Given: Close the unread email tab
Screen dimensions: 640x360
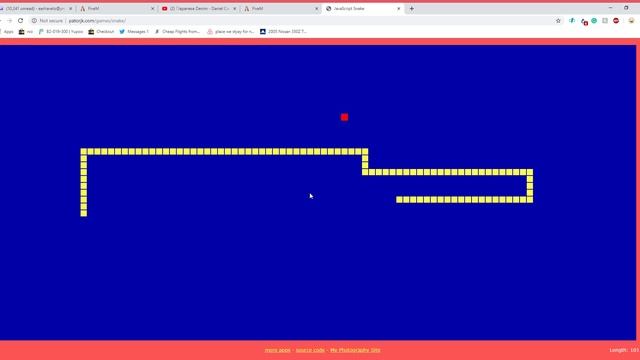Looking at the screenshot, I should (x=70, y=9).
